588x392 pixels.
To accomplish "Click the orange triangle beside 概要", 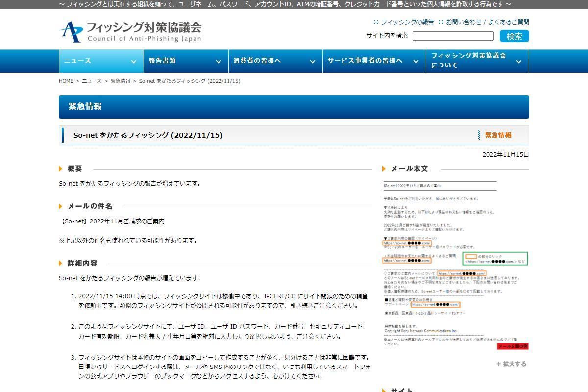I will click(x=61, y=169).
